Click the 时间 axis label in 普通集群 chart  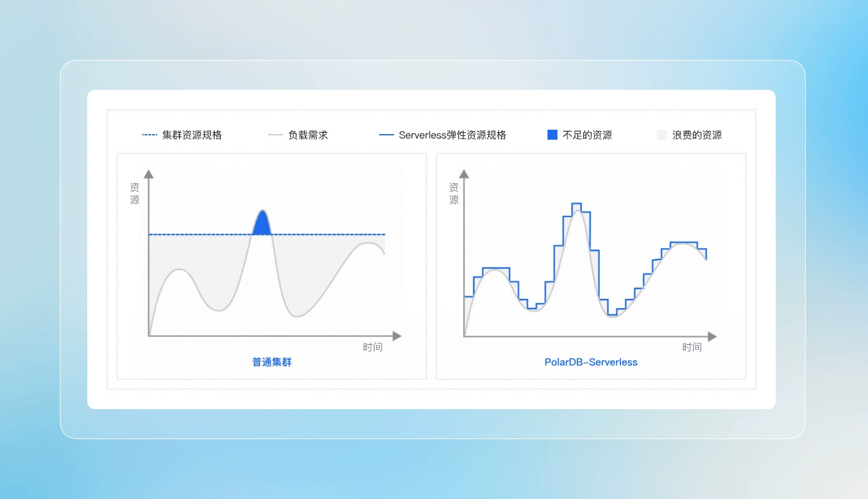[373, 347]
